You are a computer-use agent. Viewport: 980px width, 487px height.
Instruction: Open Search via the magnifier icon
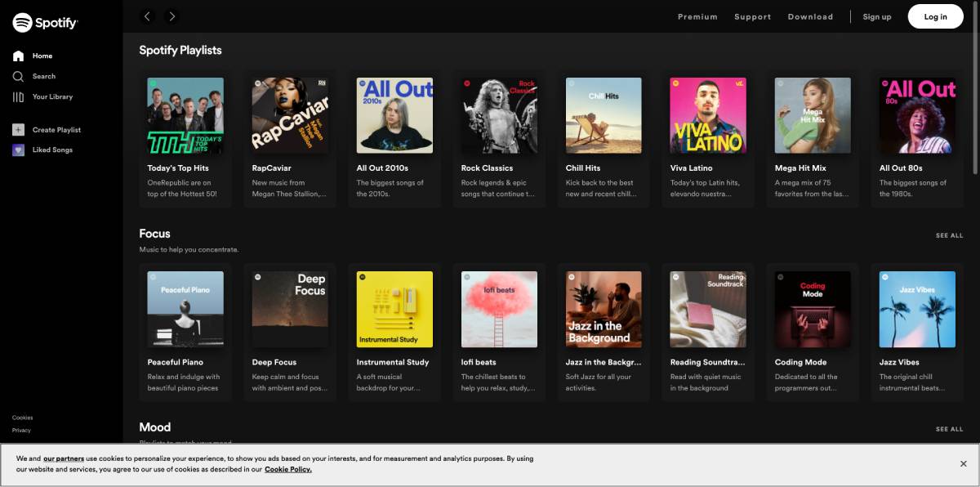[18, 76]
